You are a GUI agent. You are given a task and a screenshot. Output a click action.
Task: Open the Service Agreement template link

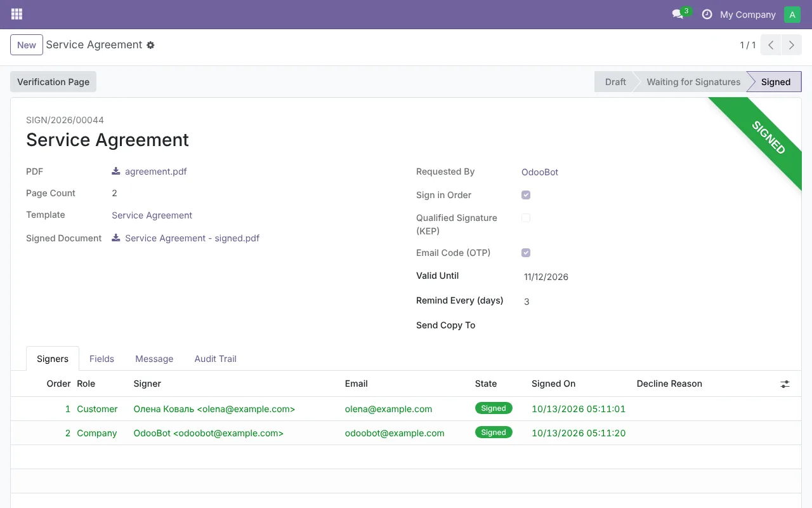(152, 215)
